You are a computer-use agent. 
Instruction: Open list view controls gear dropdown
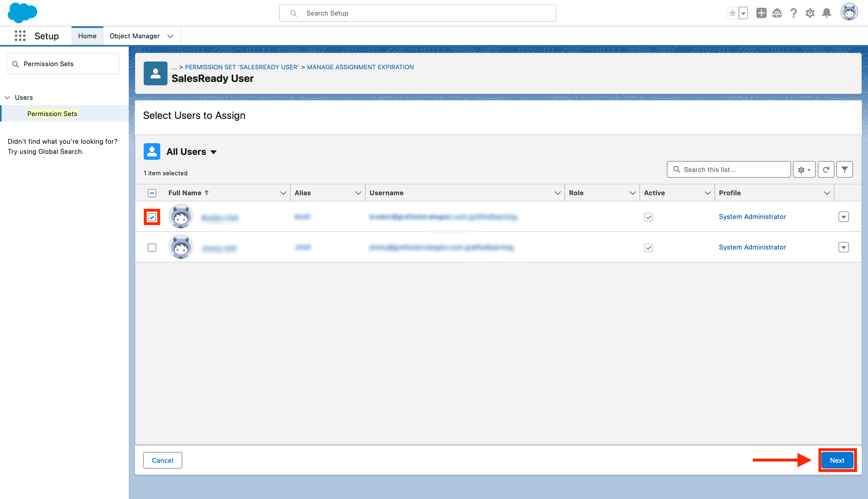click(804, 170)
